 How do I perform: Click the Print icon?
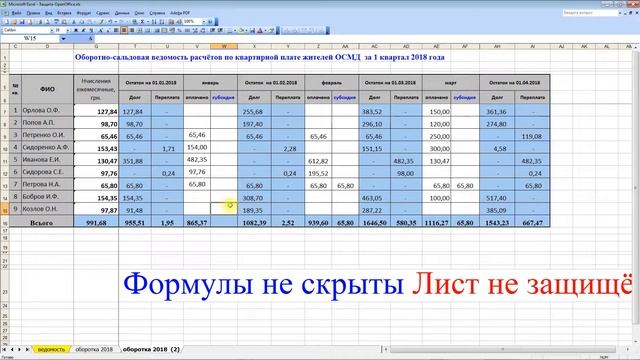(40, 22)
